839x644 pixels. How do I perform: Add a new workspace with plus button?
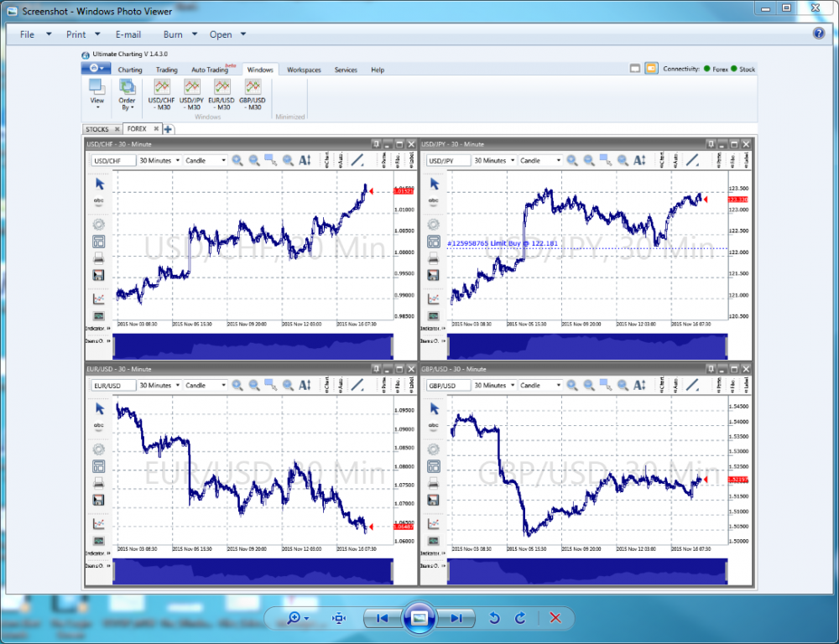(x=168, y=129)
